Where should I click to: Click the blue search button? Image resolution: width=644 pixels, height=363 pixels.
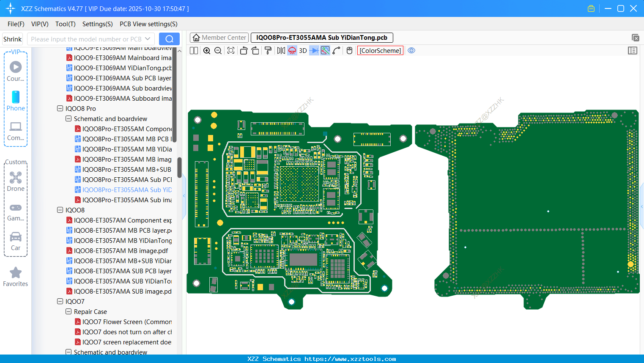[x=169, y=39]
